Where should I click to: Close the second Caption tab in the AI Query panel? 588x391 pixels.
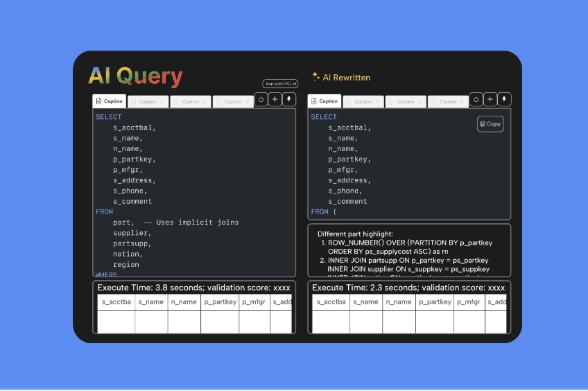(162, 102)
